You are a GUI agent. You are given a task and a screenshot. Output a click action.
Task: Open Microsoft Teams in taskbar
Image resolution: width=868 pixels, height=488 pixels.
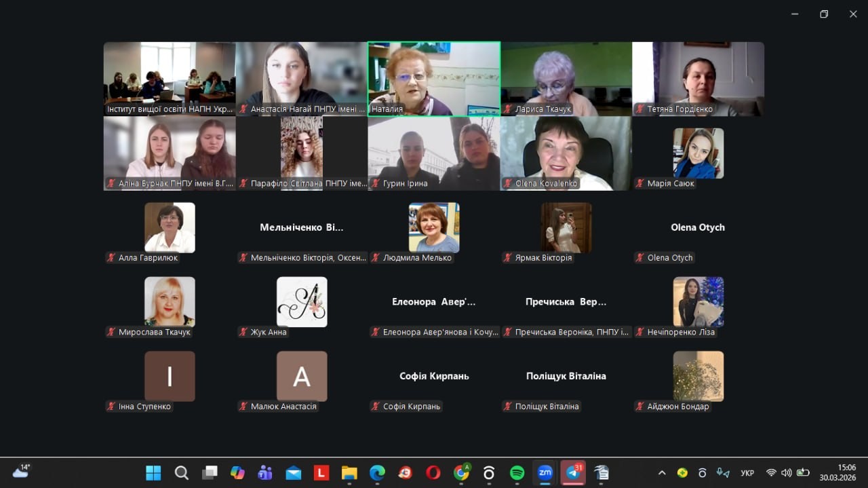[265, 473]
